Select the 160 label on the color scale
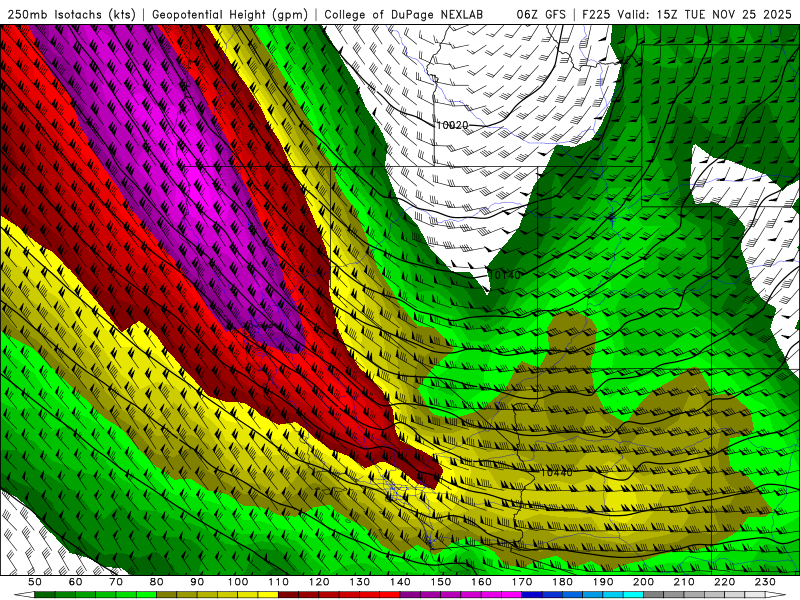 tap(481, 582)
